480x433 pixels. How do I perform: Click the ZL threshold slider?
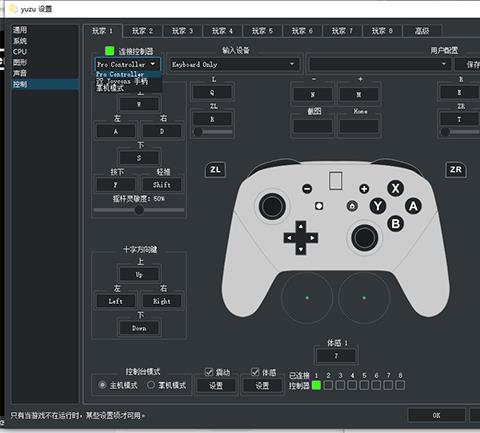(213, 132)
